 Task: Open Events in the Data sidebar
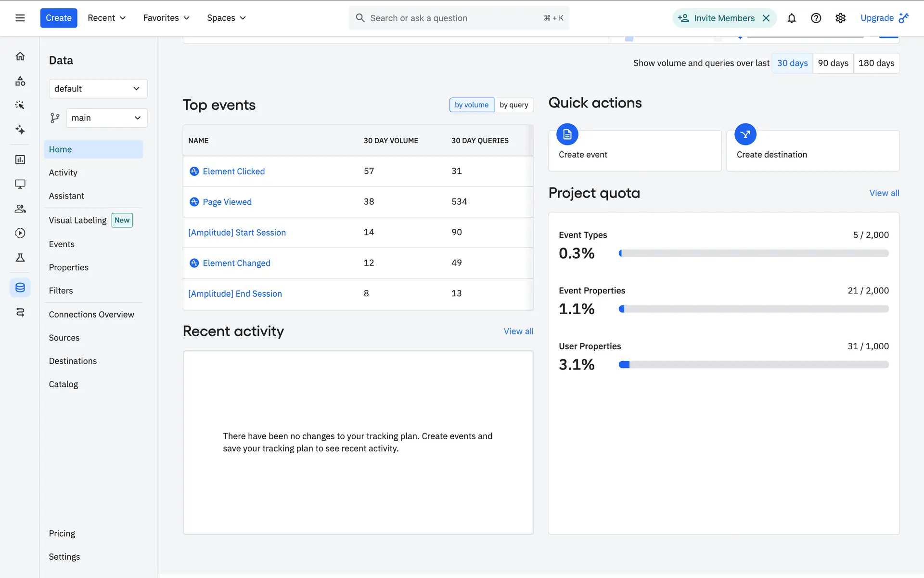point(62,244)
